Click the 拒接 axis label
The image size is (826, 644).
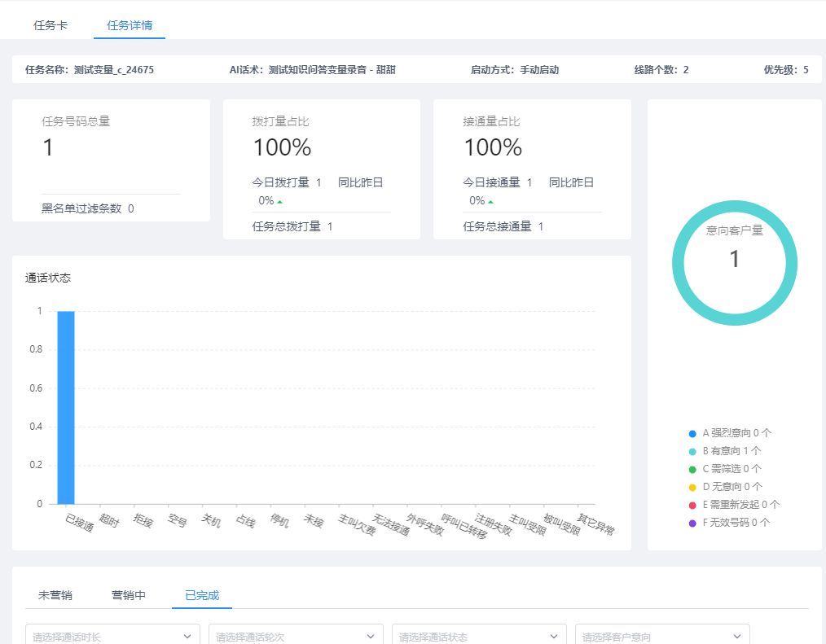pos(143,521)
